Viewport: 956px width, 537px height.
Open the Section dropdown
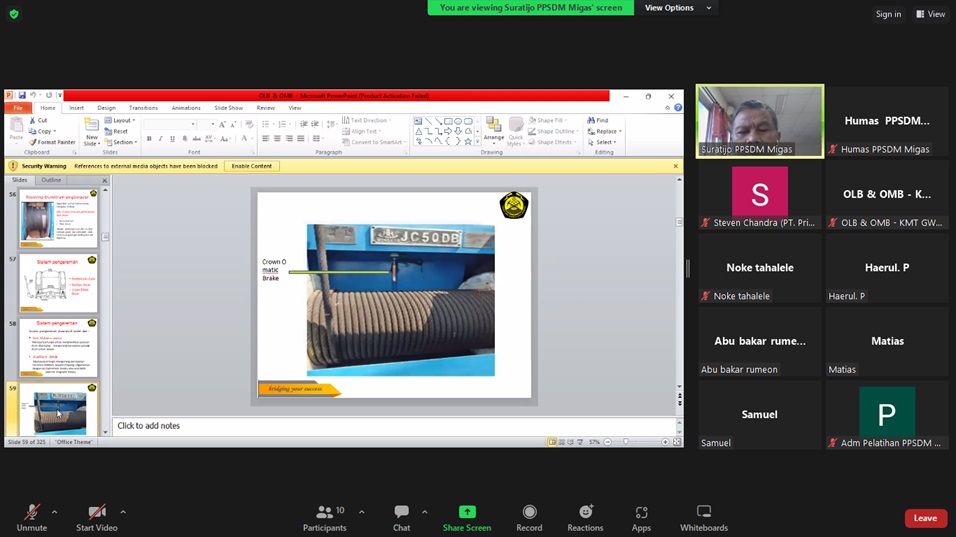(x=121, y=142)
